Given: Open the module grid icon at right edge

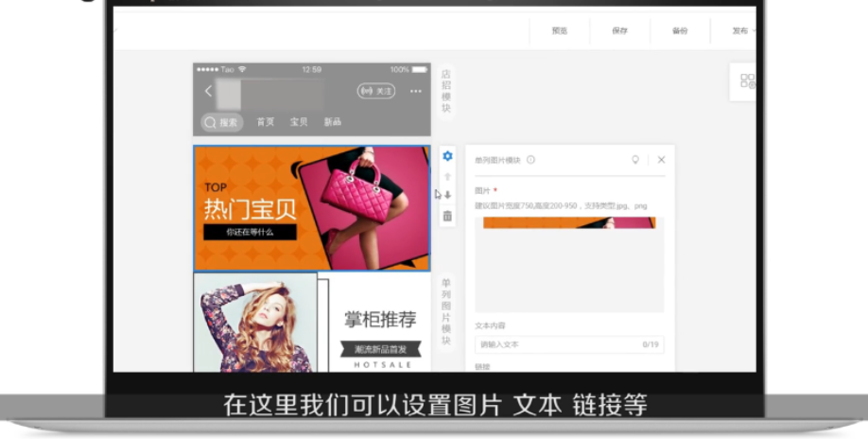Looking at the screenshot, I should (747, 81).
